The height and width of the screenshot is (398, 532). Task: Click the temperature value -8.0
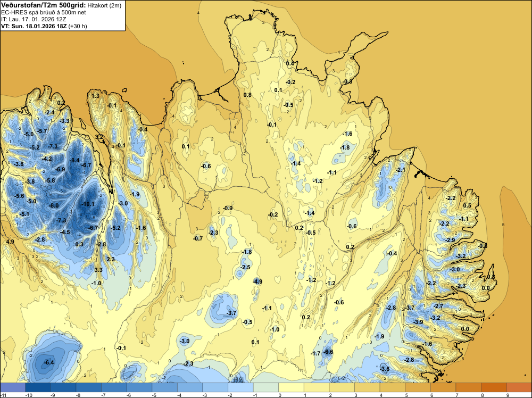[x=54, y=205]
